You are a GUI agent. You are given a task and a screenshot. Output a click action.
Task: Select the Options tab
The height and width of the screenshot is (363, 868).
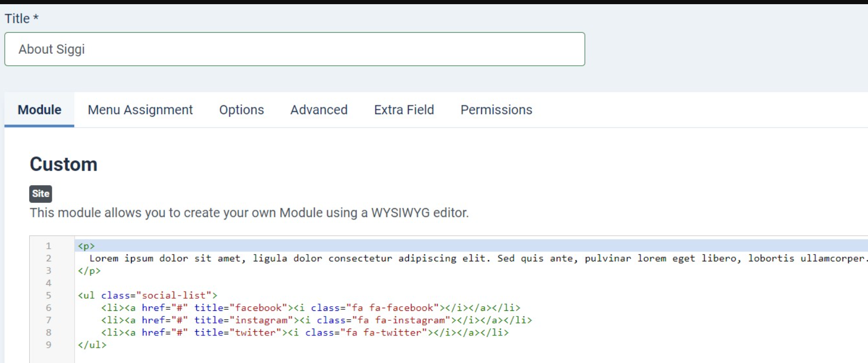[241, 110]
